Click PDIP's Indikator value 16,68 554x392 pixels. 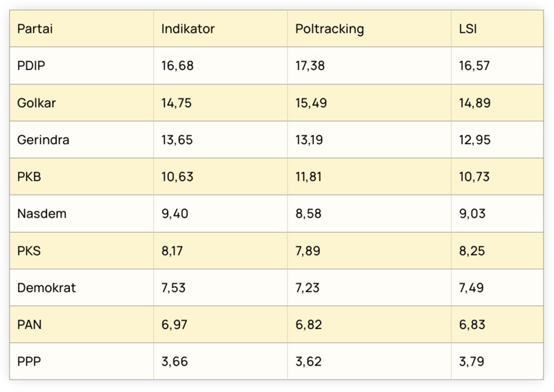coord(177,66)
